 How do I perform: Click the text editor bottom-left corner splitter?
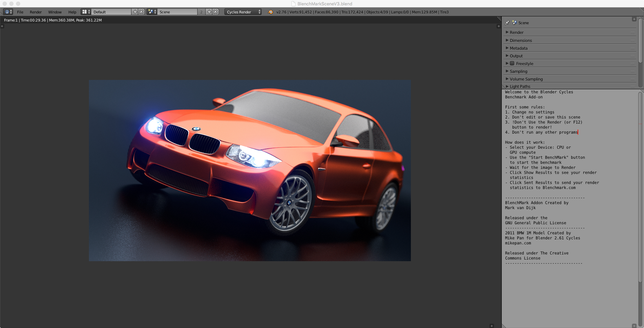pyautogui.click(x=504, y=326)
